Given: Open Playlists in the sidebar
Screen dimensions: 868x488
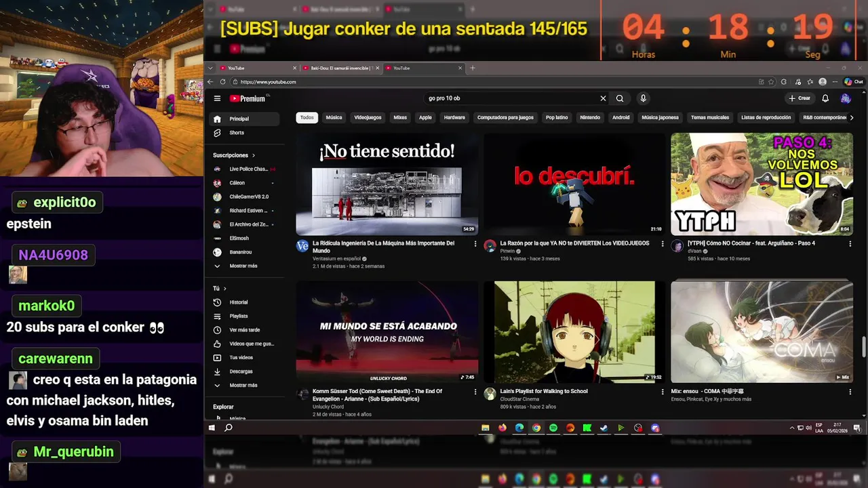Looking at the screenshot, I should point(243,316).
